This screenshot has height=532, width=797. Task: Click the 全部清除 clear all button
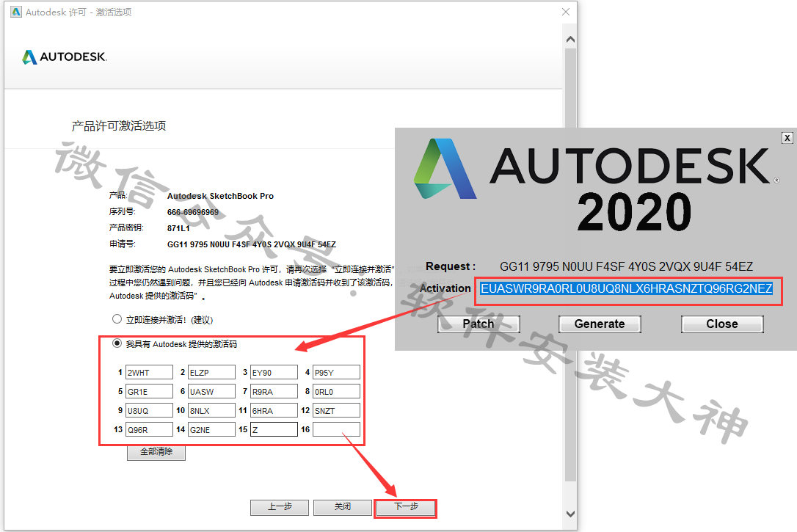pyautogui.click(x=156, y=452)
